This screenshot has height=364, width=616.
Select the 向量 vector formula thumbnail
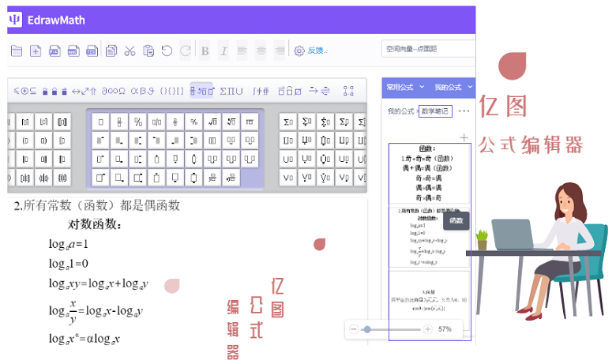[430, 300]
